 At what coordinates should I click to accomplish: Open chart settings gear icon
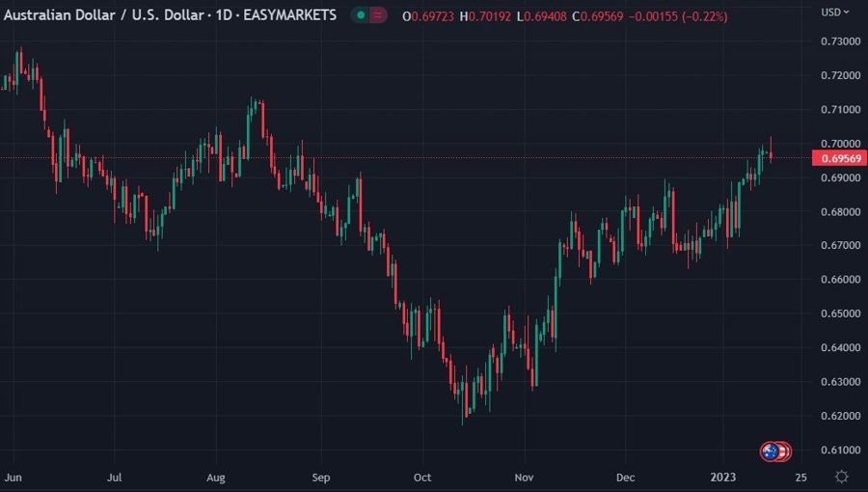click(842, 477)
